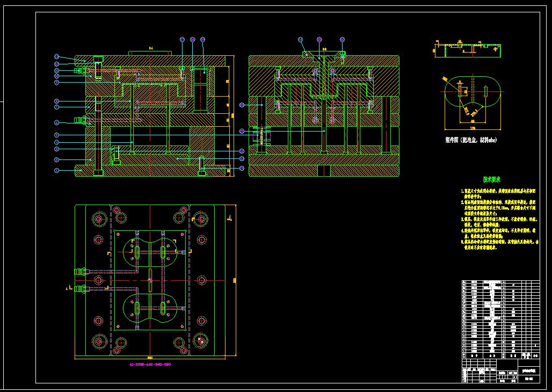Image resolution: width=552 pixels, height=392 pixels.
Task: Select the 130 width dimension on part drawing
Action: point(473,128)
